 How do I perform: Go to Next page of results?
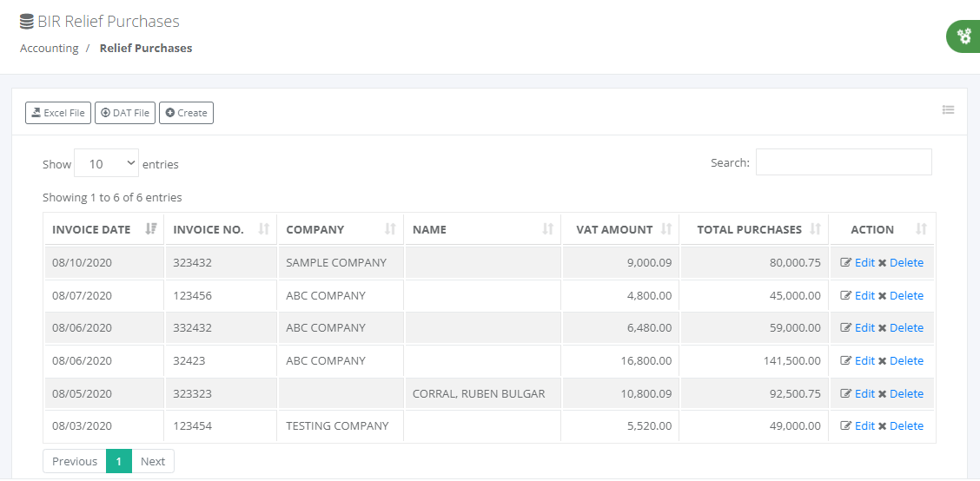pos(153,461)
